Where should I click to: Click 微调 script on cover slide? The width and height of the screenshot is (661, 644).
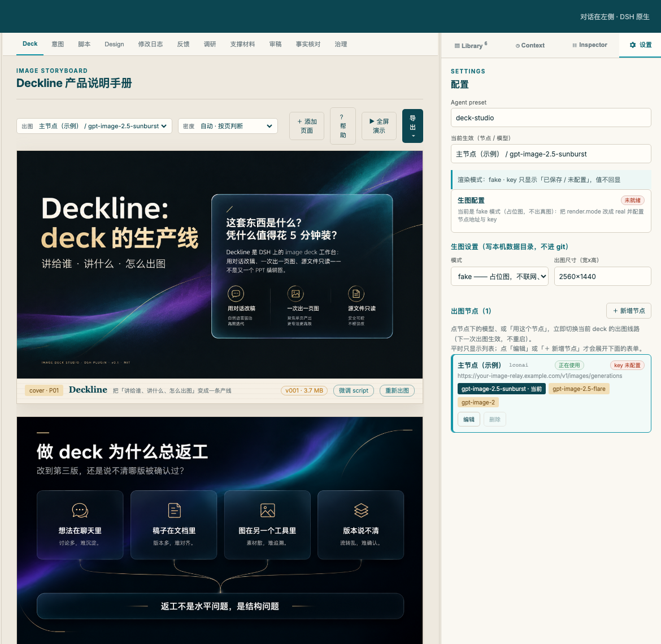click(354, 391)
